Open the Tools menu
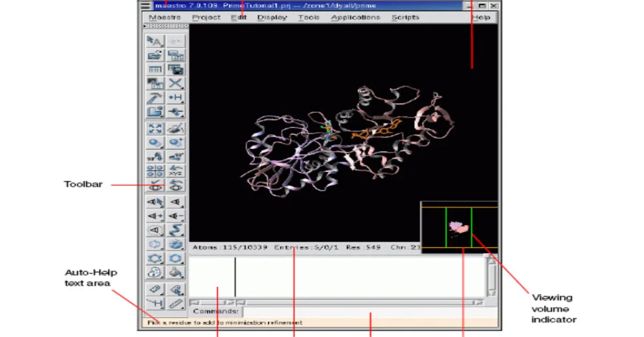 (x=309, y=17)
